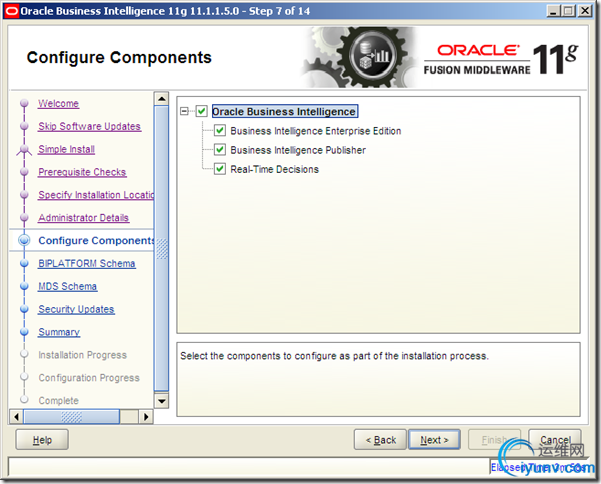Click the component description text
The image size is (601, 484).
334,356
